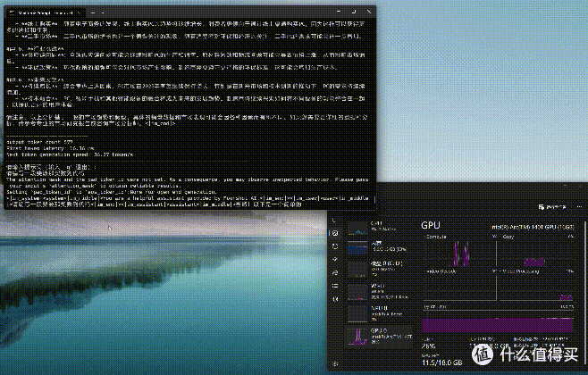
Task: Open Services icon in Task Manager sidebar
Action: (x=335, y=299)
